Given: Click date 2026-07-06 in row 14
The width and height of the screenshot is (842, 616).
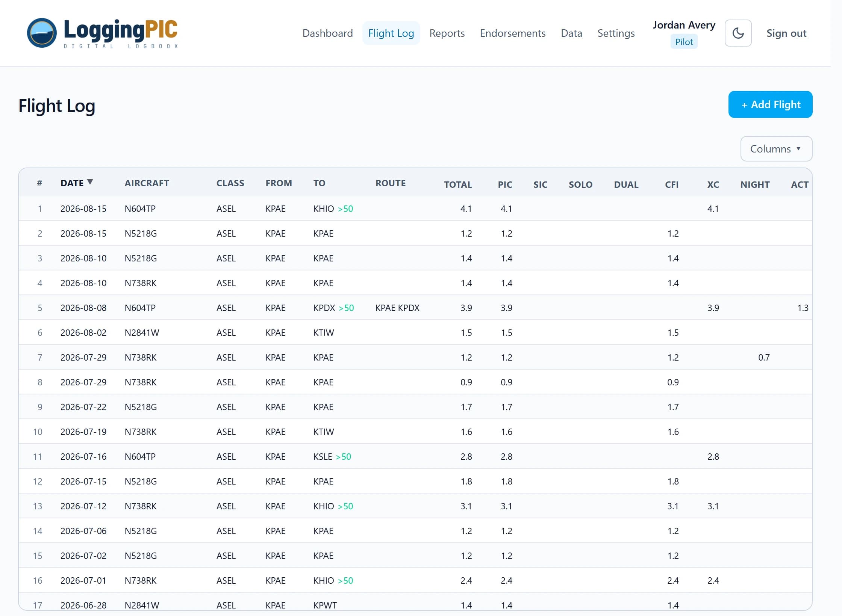Looking at the screenshot, I should [x=83, y=531].
